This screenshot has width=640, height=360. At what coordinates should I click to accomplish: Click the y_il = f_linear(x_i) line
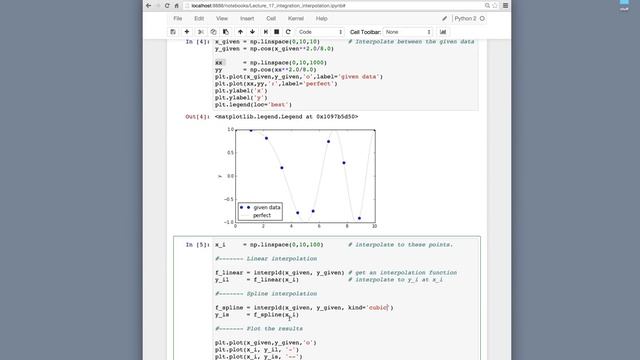[257, 280]
